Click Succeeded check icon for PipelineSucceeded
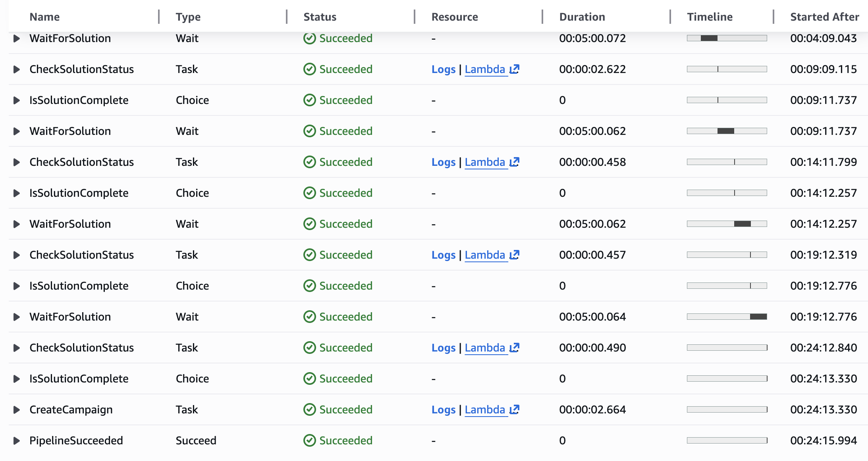Screen dimensions: 868x461 [309, 440]
